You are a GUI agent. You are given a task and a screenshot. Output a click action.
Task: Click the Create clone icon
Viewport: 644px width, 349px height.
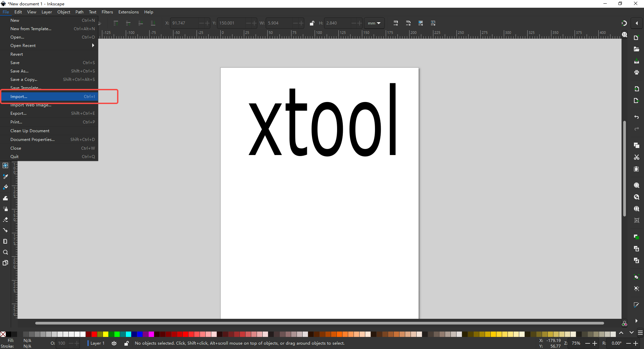tap(636, 249)
